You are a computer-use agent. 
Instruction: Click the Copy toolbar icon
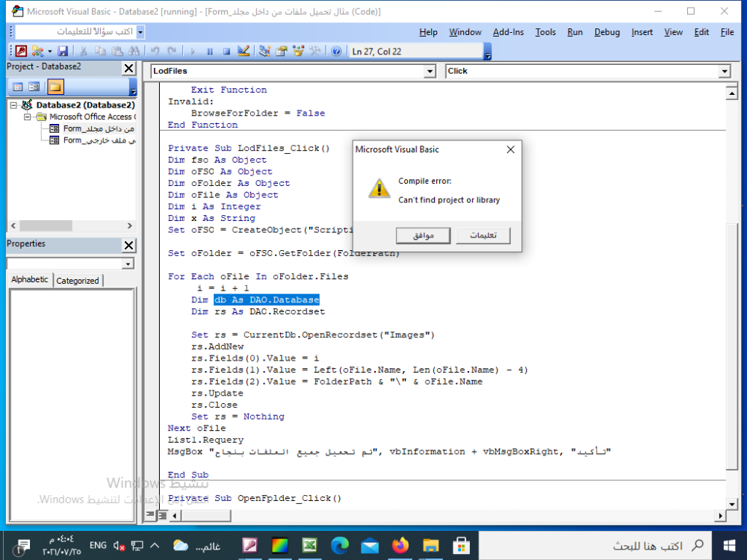pos(100,51)
